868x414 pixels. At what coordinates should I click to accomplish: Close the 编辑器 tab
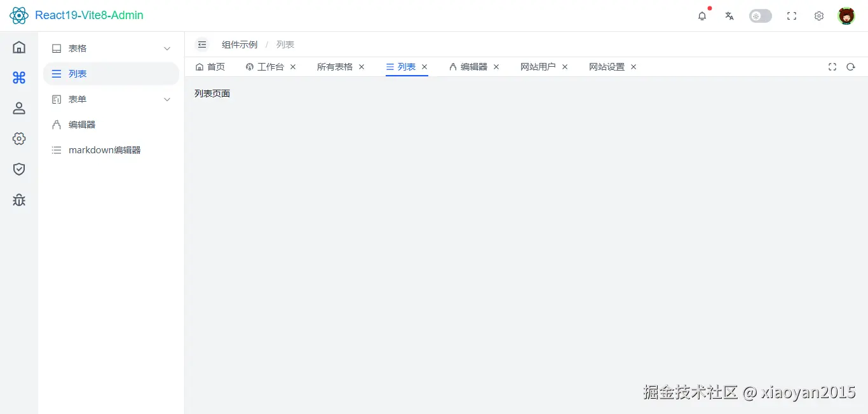point(496,67)
